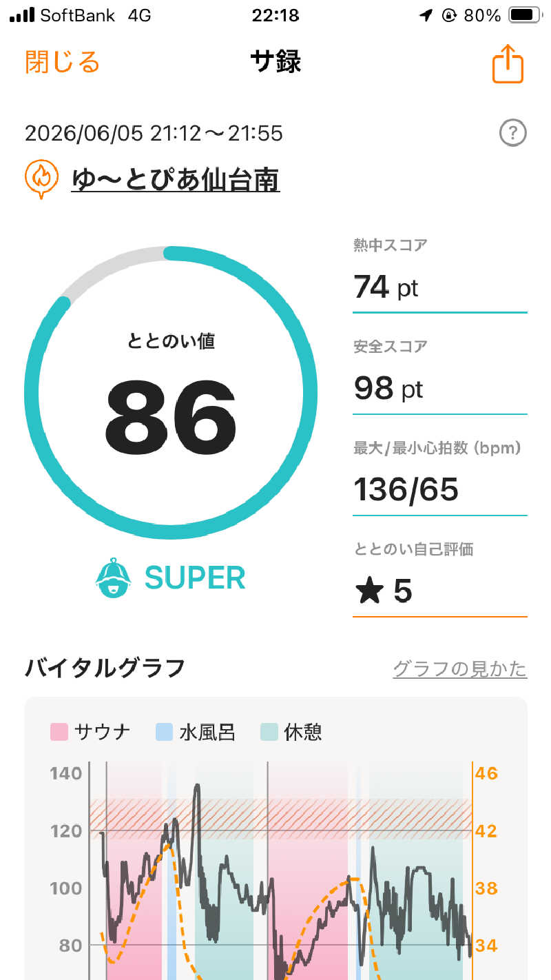Open ゆ〜とぴあ仙台南 facility link
The height and width of the screenshot is (980, 551).
click(176, 180)
